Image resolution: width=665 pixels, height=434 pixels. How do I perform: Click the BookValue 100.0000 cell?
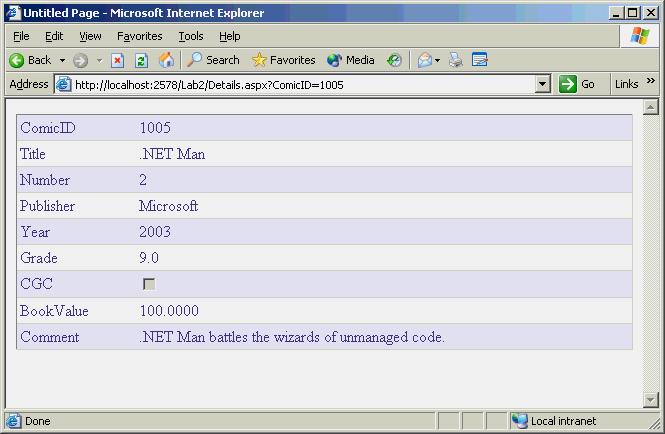pyautogui.click(x=169, y=311)
